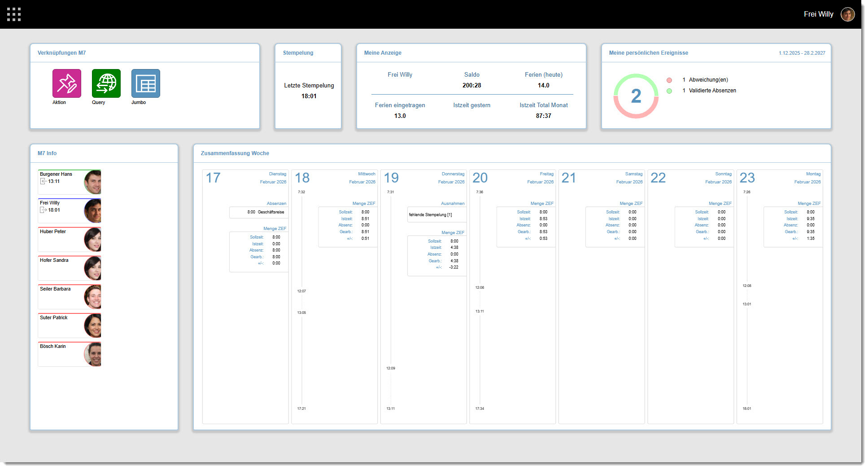Select Huber Peter's photo in M7 Info
Viewport: 868px width, 469px height.
coord(93,239)
